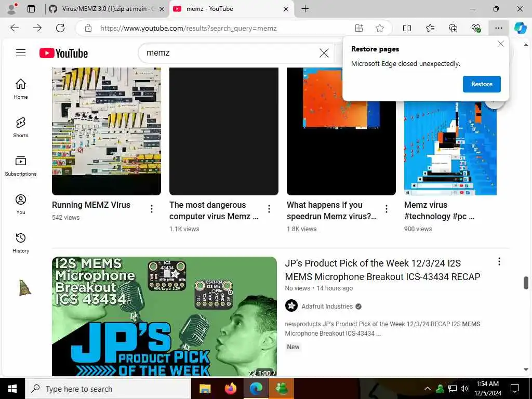Open the Copilot sidebar icon

point(520,28)
